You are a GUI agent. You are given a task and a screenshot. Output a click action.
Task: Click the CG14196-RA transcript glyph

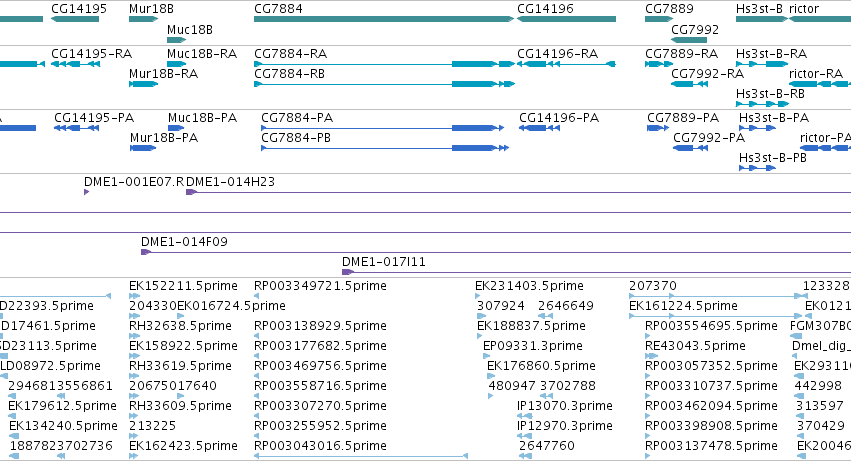click(566, 64)
